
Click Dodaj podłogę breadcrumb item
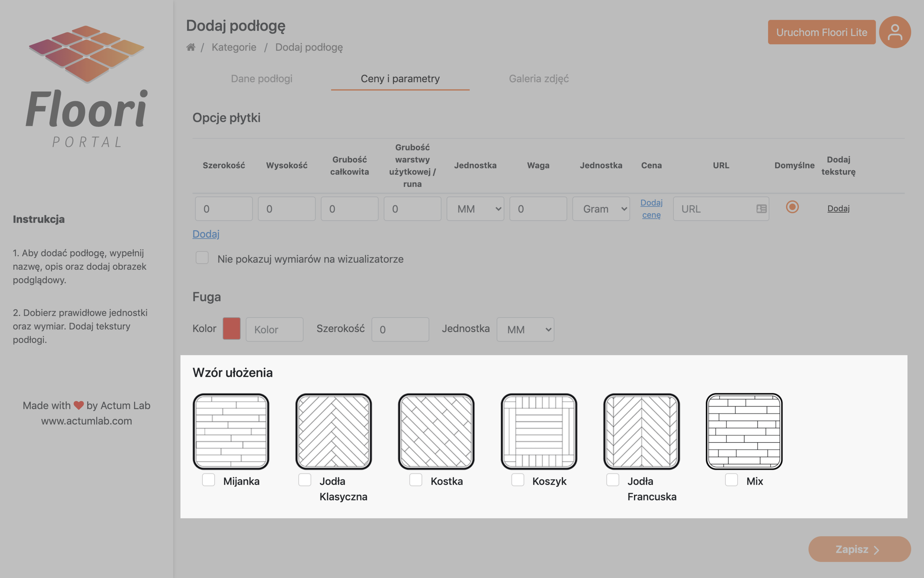tap(309, 47)
